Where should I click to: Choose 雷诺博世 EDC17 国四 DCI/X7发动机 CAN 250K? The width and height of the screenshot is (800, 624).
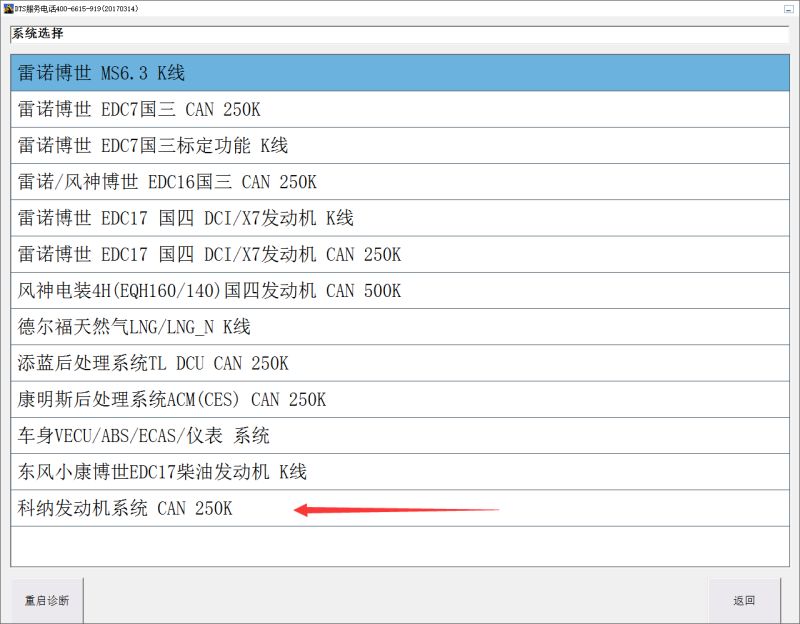click(400, 255)
